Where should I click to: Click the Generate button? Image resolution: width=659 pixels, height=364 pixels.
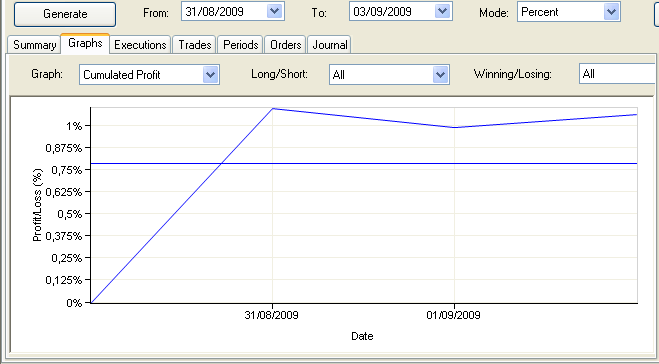coord(65,14)
